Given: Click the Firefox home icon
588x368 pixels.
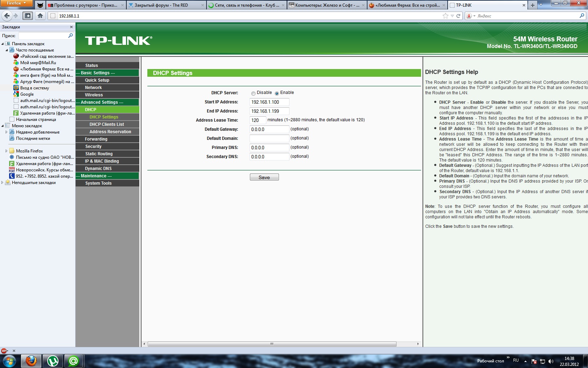Looking at the screenshot, I should 40,16.
